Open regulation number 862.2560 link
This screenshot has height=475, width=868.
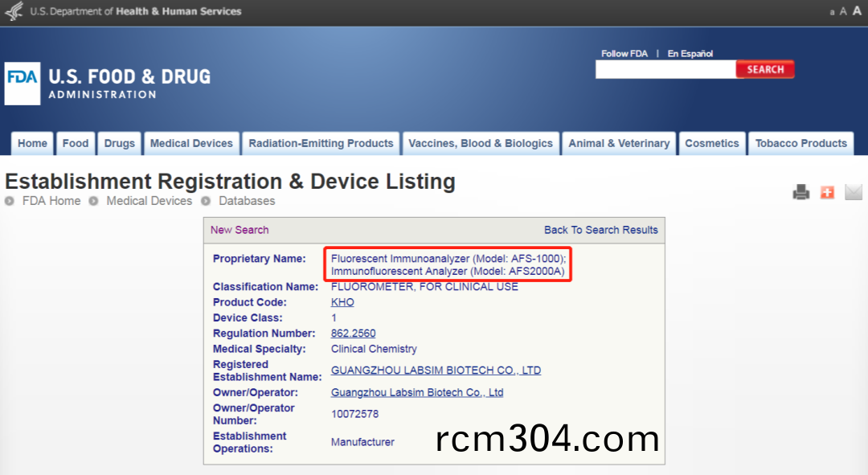(x=353, y=334)
